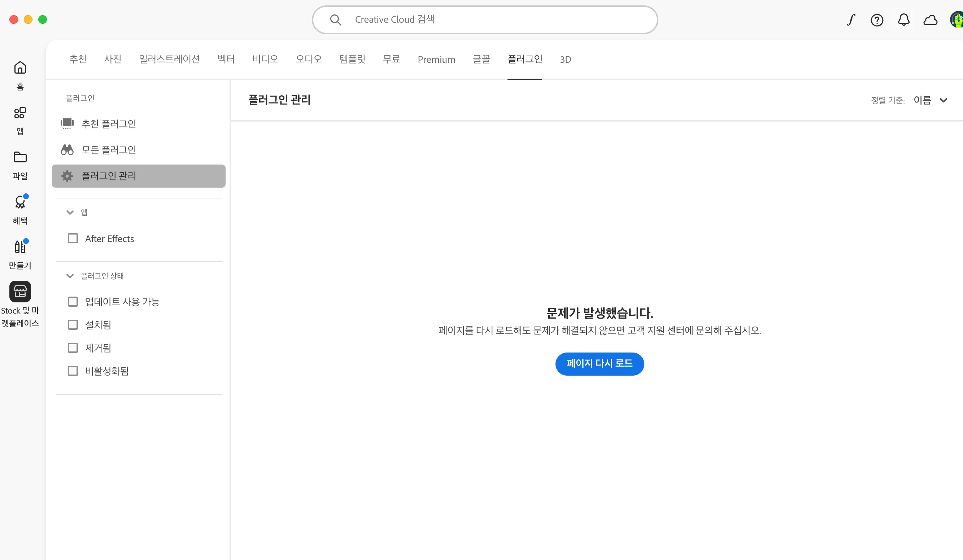Open the Apps grid icon
Image resolution: width=963 pixels, height=560 pixels.
(20, 113)
